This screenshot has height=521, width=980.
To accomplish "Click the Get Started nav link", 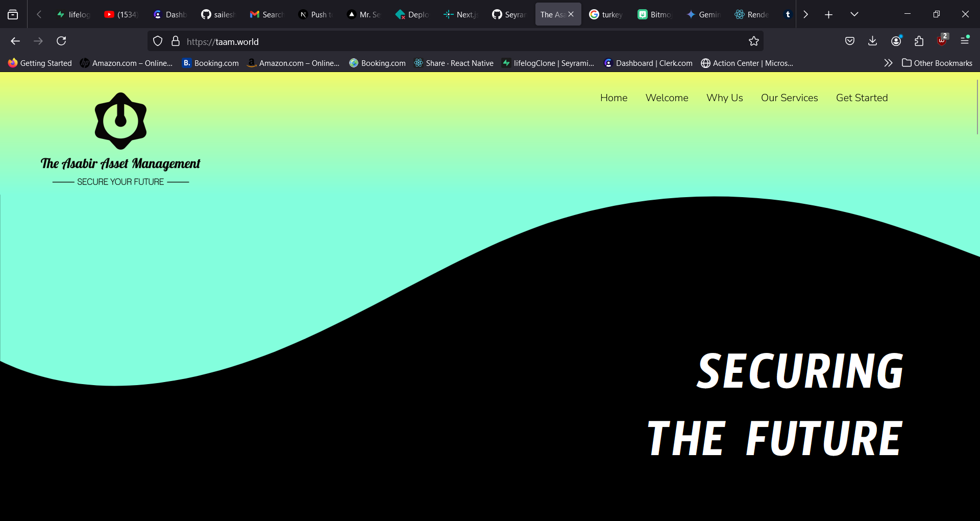I will click(862, 98).
